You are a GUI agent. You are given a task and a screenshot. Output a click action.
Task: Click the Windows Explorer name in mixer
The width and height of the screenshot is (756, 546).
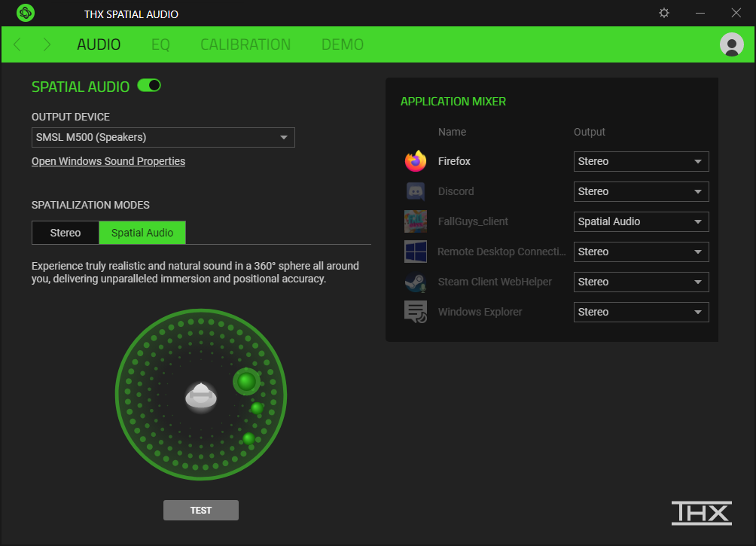480,312
